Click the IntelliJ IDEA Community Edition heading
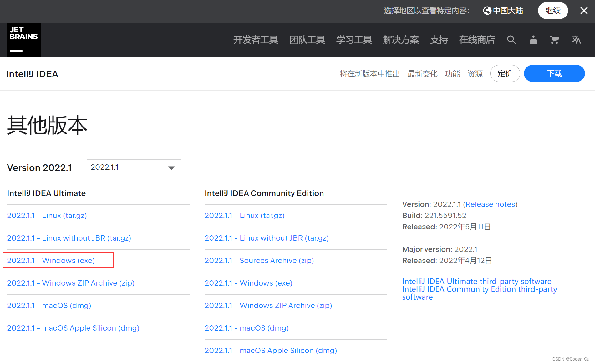595x364 pixels. pyautogui.click(x=264, y=193)
